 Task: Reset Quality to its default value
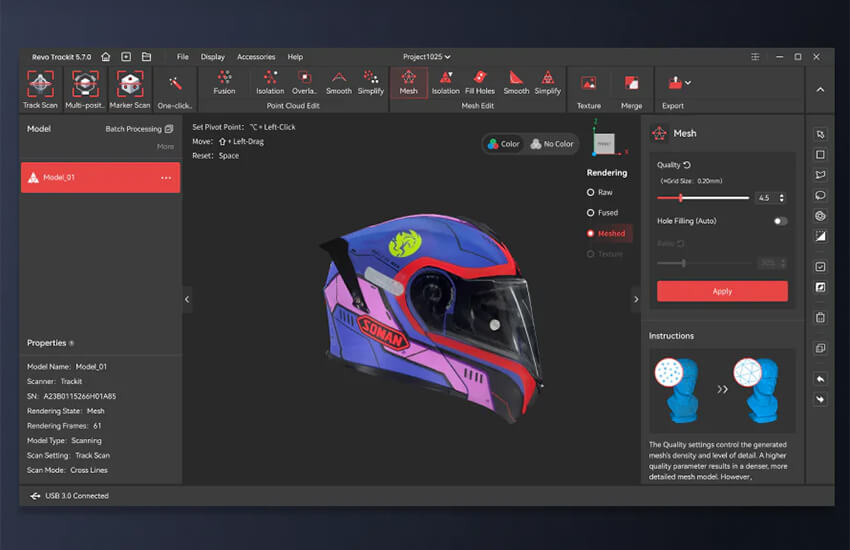687,165
